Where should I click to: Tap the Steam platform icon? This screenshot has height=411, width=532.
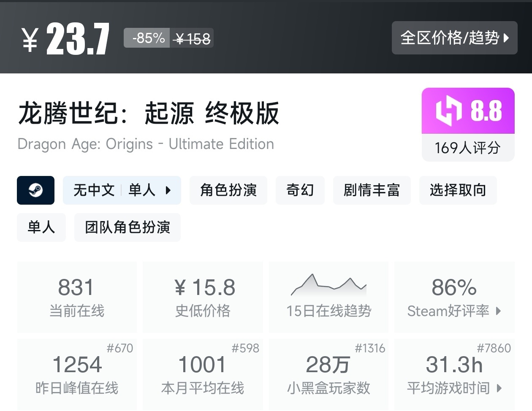click(35, 190)
